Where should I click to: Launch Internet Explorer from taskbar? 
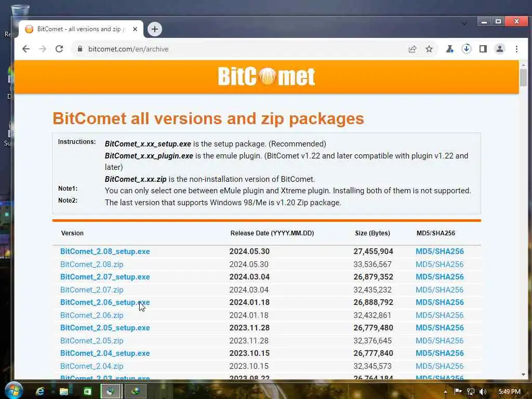pyautogui.click(x=40, y=392)
